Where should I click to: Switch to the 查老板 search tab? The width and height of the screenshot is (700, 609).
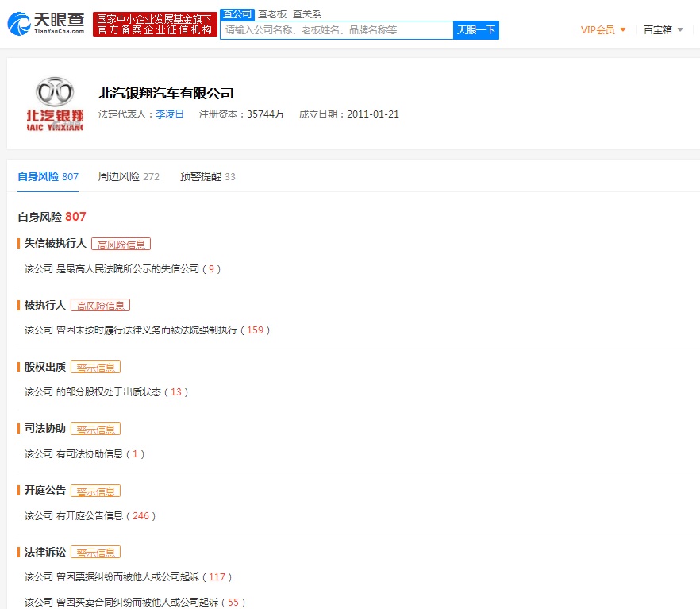pos(272,14)
